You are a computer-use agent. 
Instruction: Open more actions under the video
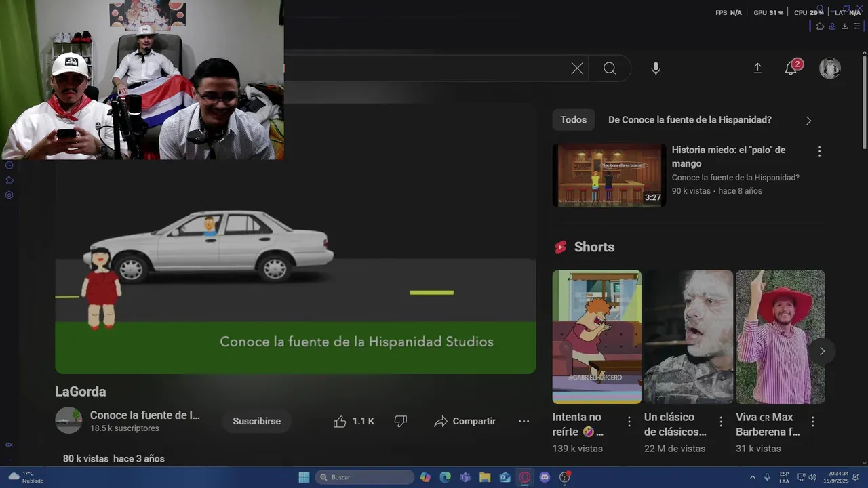point(524,422)
